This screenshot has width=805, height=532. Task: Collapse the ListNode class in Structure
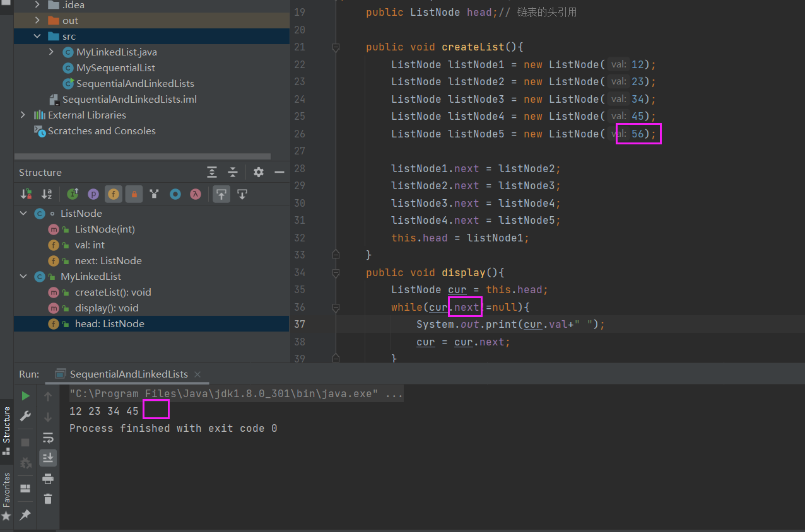23,213
